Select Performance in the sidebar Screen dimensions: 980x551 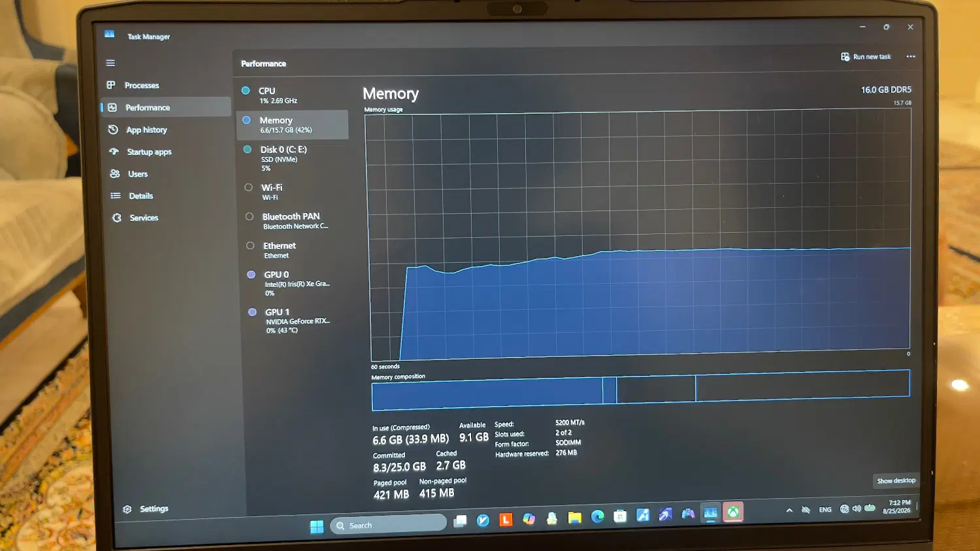(x=166, y=107)
